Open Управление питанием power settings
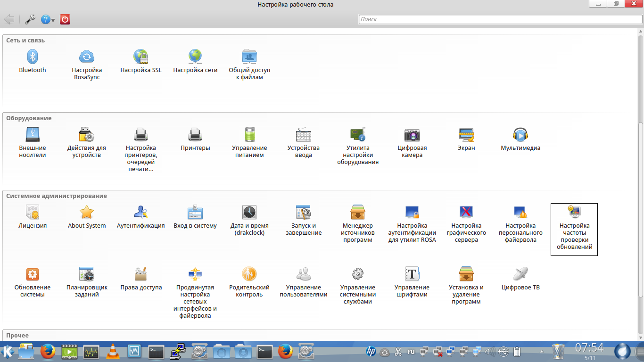 [249, 135]
